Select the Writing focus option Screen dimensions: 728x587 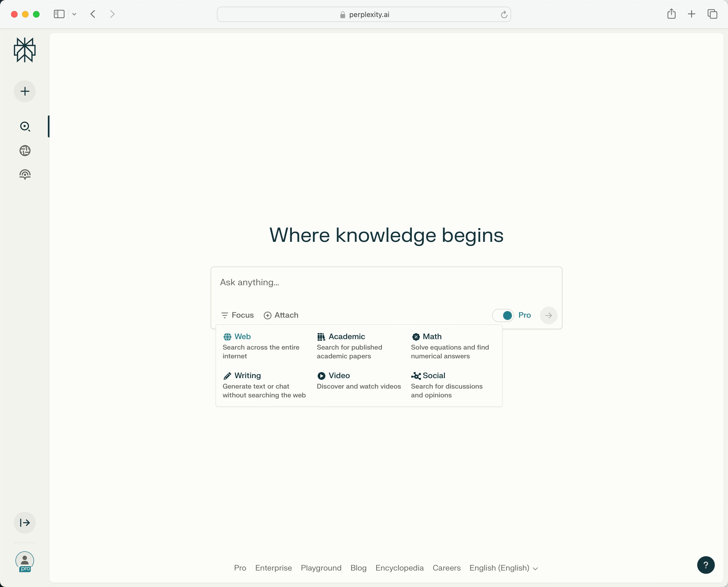(264, 385)
